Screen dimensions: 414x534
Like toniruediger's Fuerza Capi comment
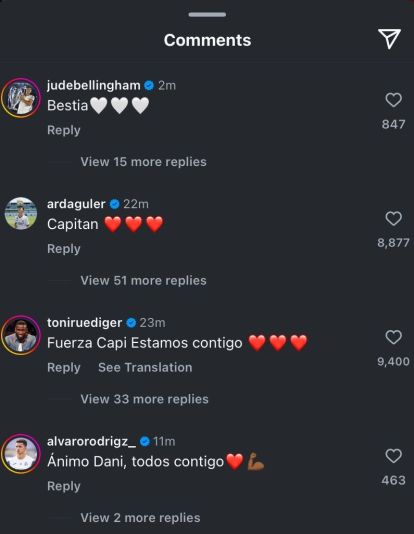click(394, 337)
